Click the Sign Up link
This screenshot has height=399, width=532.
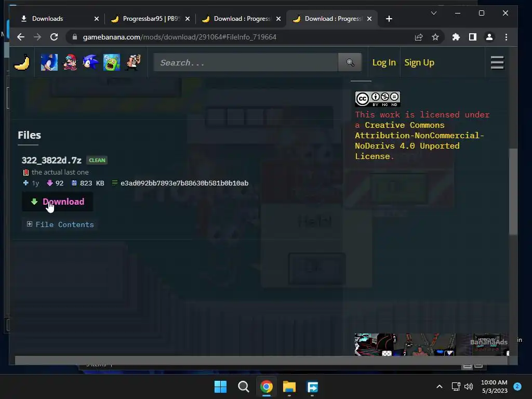pos(419,62)
